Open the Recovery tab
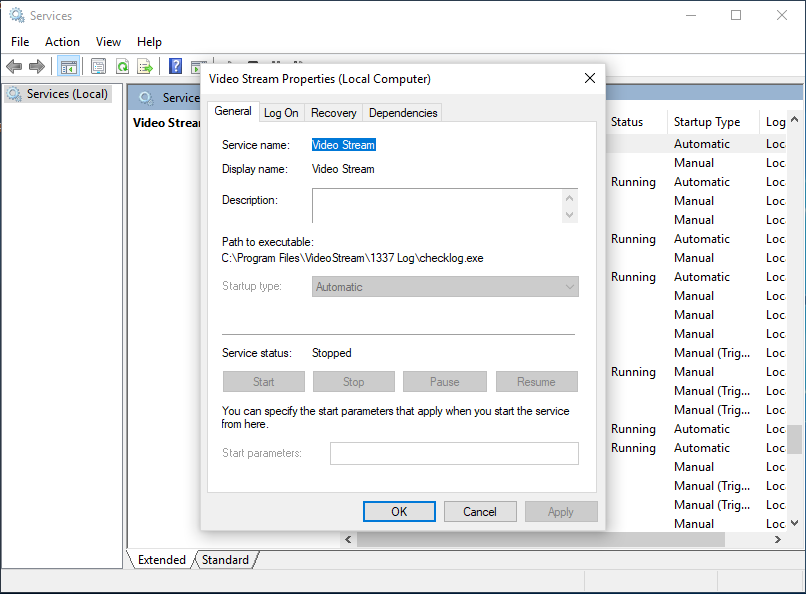The height and width of the screenshot is (594, 806). (333, 112)
